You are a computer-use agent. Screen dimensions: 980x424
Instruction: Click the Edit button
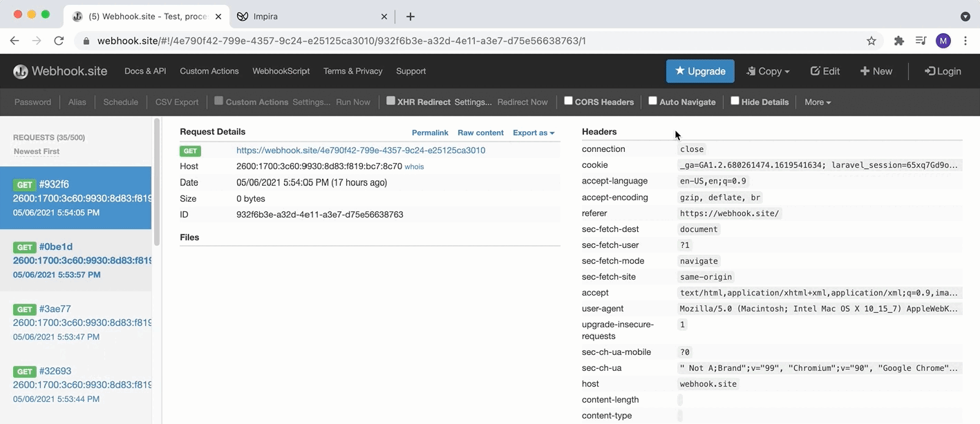tap(825, 71)
